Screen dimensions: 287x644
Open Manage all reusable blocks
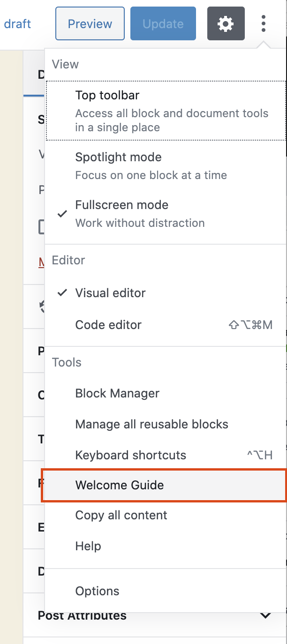coord(151,424)
